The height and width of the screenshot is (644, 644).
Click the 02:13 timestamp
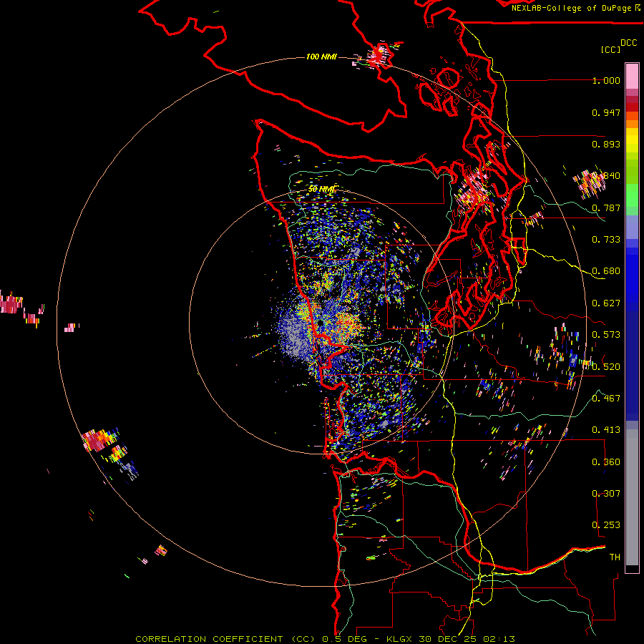point(499,639)
